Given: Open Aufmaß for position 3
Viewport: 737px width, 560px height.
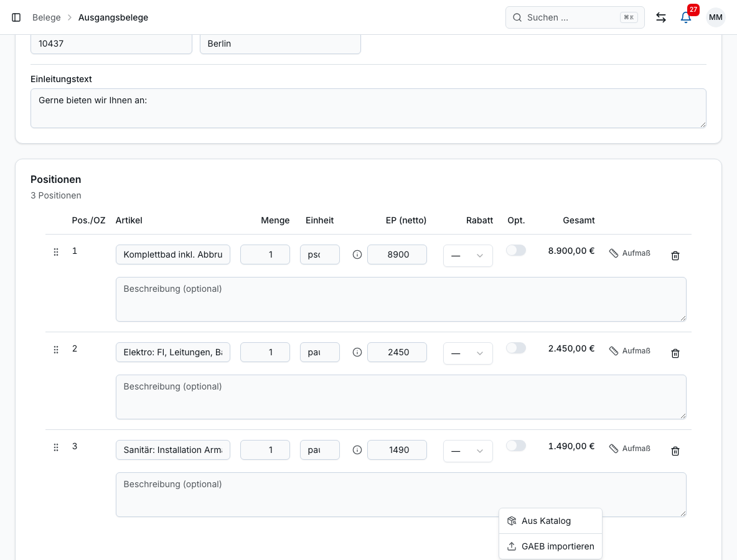Looking at the screenshot, I should [x=630, y=449].
